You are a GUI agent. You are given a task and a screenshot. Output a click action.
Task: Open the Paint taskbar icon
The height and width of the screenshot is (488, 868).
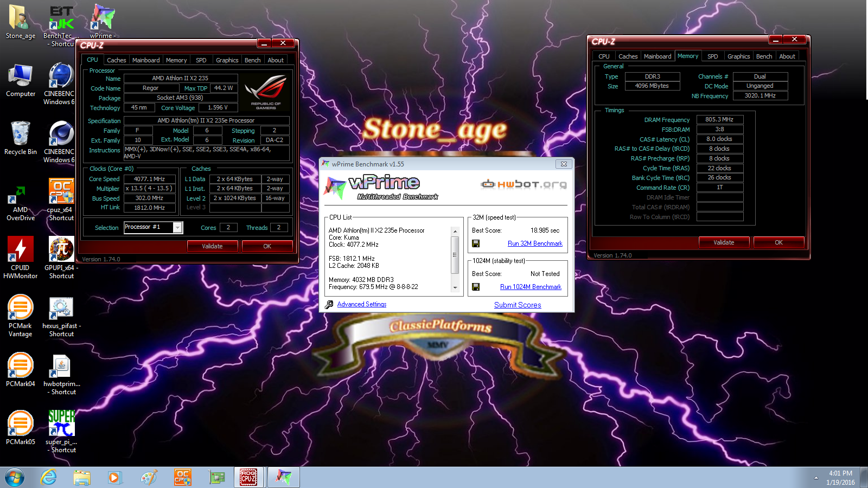click(x=149, y=477)
